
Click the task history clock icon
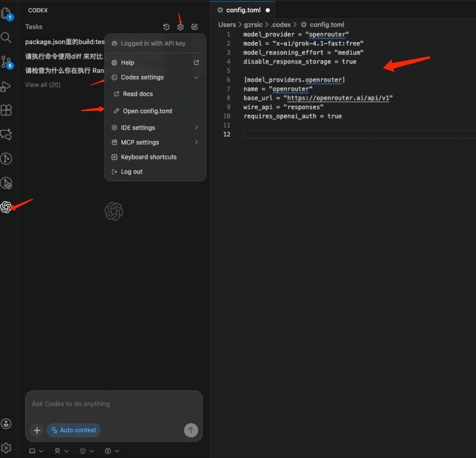click(166, 27)
